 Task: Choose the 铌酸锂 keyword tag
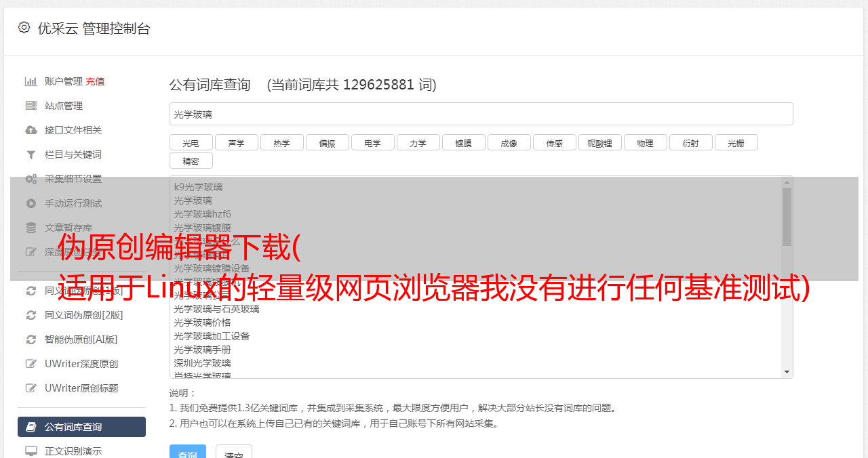click(599, 142)
